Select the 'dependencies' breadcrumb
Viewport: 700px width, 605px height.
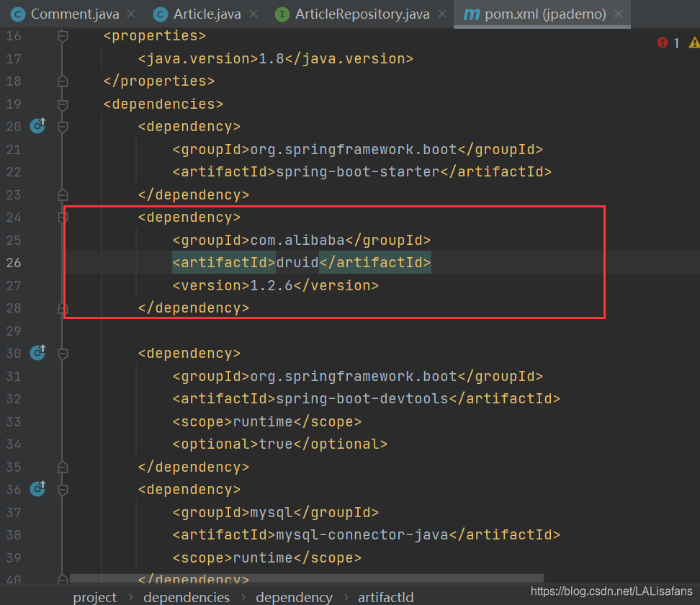pos(187,597)
